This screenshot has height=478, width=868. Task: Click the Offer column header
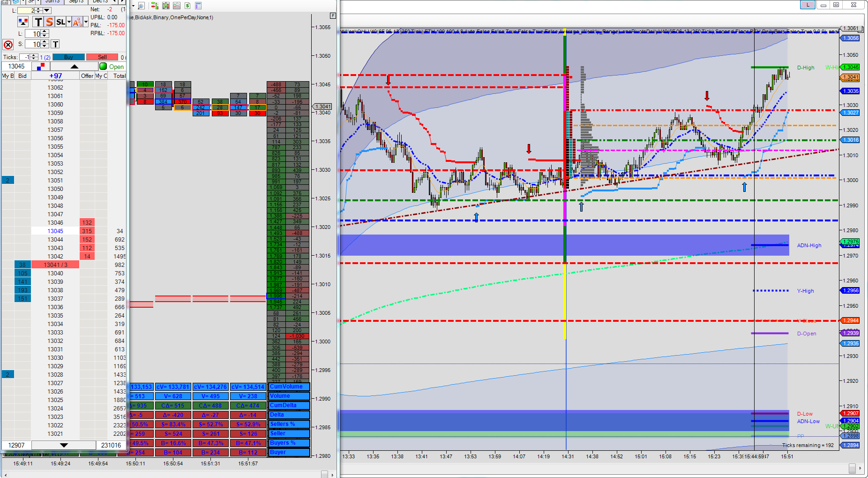coord(87,76)
